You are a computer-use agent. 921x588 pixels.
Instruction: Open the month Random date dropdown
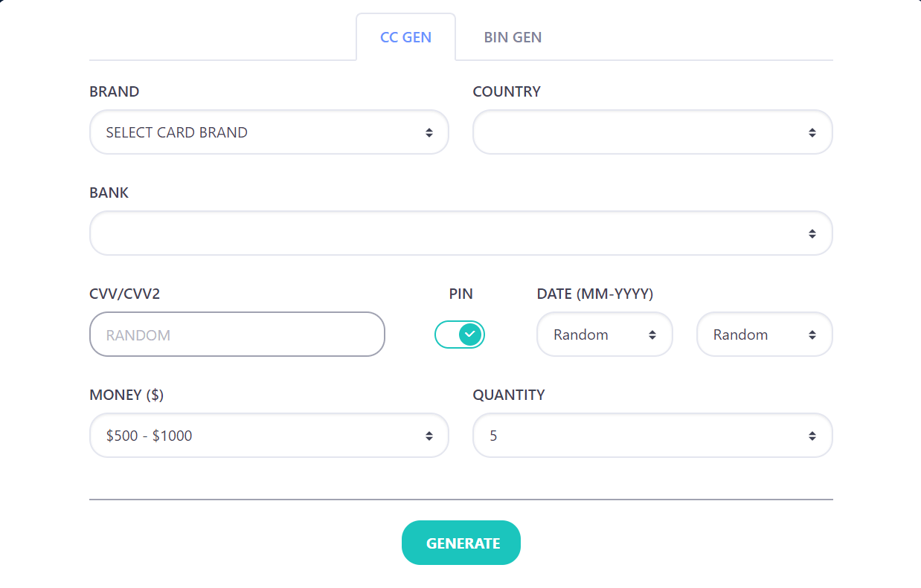point(604,335)
